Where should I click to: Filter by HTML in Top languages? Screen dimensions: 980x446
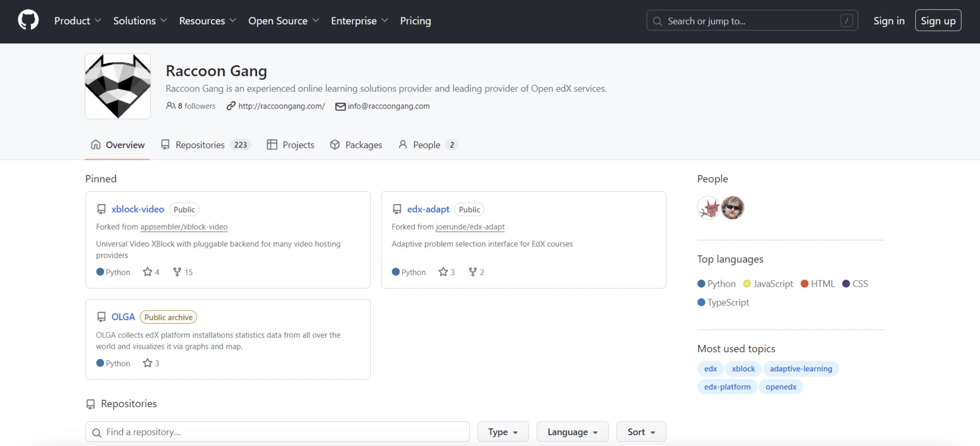[x=817, y=284]
